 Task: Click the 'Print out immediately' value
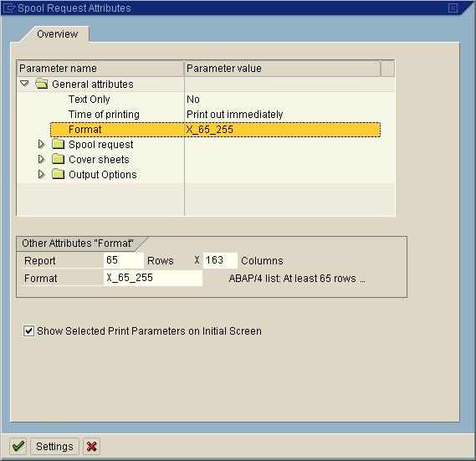(235, 115)
